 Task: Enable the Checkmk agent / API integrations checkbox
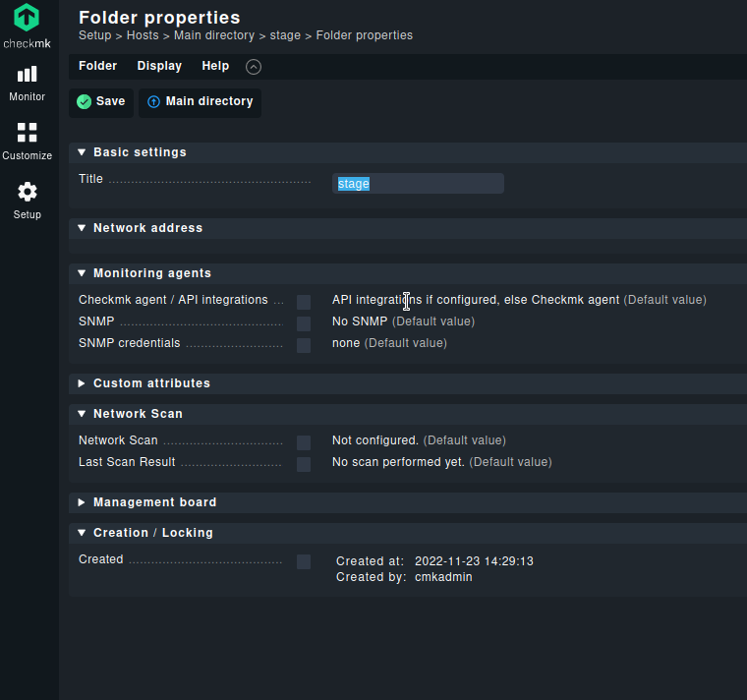[304, 302]
